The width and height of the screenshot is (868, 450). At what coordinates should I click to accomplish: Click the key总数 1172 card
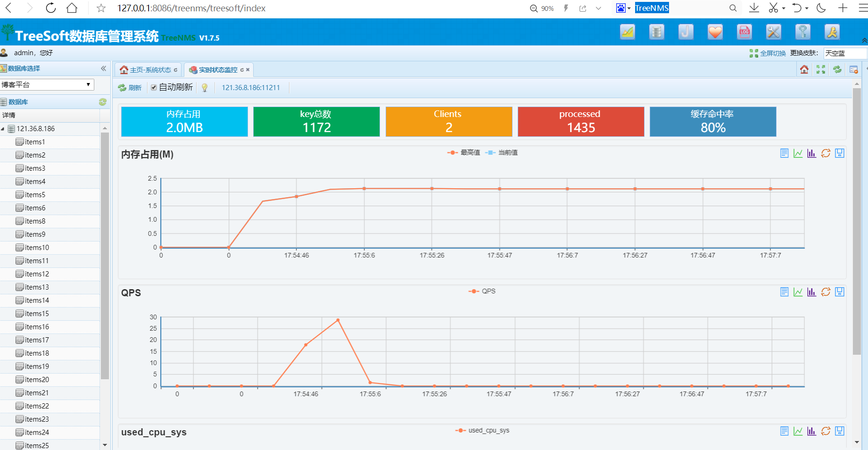point(316,122)
